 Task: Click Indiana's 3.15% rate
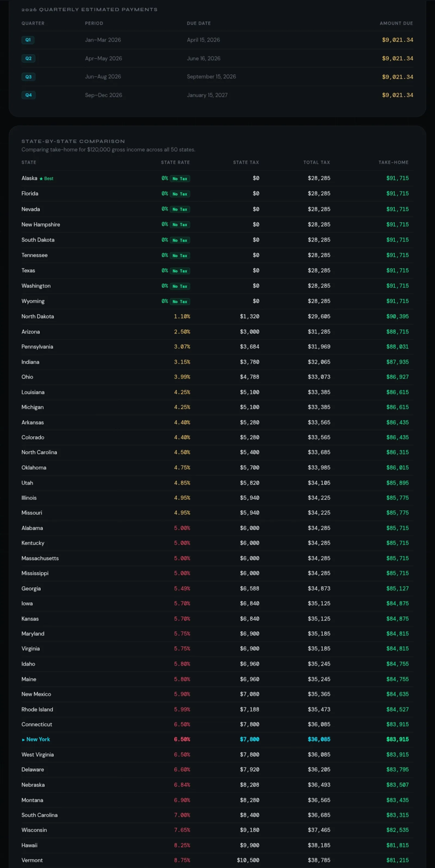click(182, 362)
